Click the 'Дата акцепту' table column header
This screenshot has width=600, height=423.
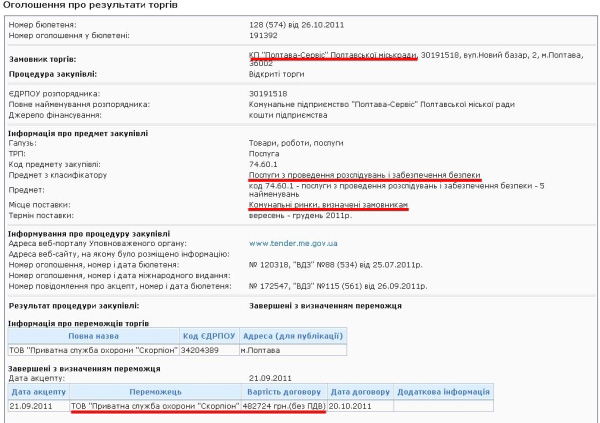[36, 395]
